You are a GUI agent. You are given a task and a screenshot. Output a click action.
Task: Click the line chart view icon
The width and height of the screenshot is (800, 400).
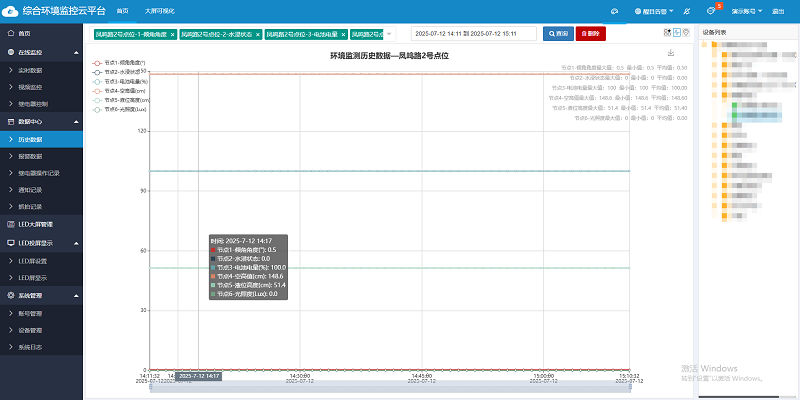677,33
